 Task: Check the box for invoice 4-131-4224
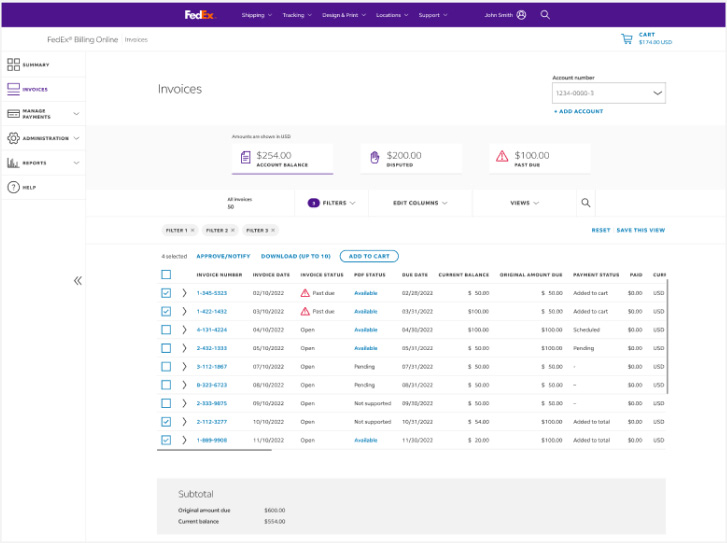[x=166, y=329]
